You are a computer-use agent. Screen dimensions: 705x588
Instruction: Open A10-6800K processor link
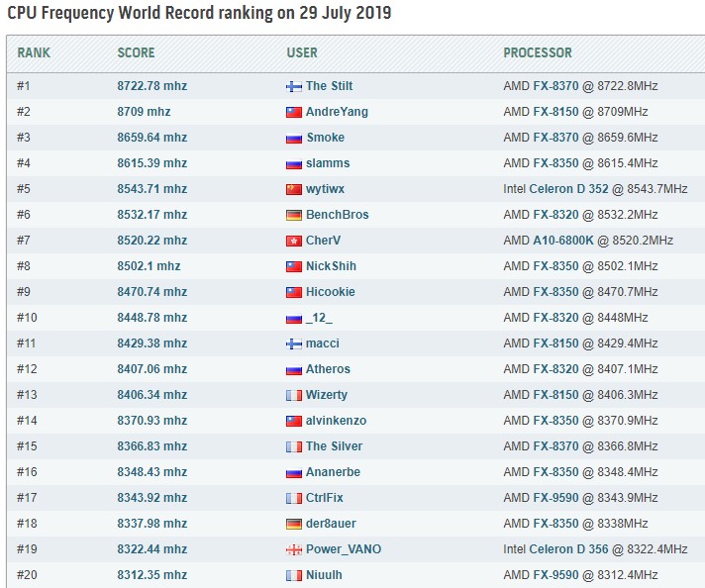(x=563, y=241)
